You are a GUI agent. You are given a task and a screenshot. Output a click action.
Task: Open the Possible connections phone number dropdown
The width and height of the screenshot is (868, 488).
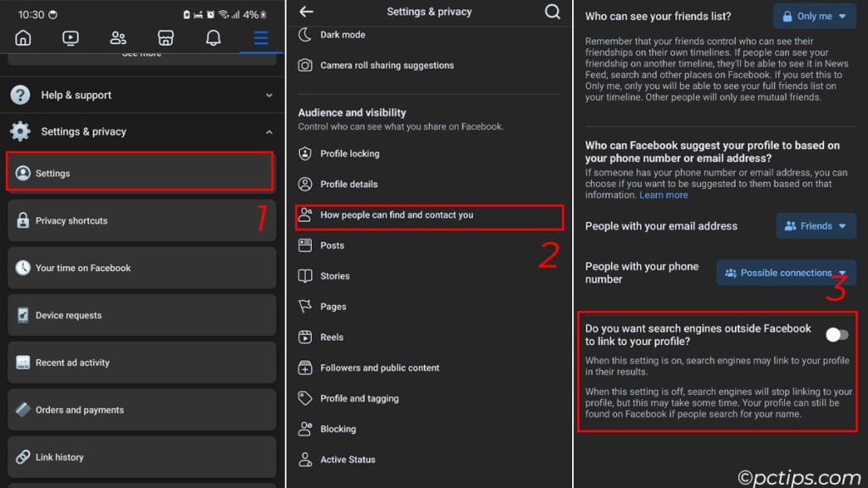785,272
